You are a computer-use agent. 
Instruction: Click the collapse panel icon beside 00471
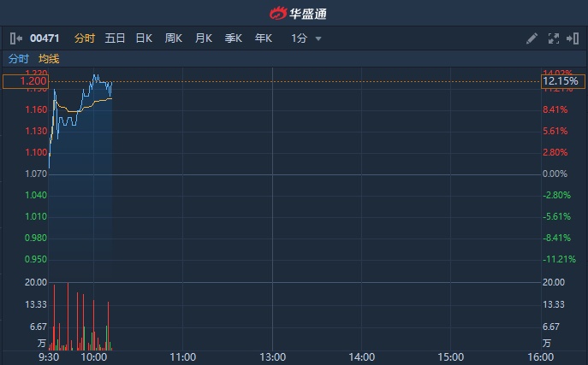[x=16, y=38]
